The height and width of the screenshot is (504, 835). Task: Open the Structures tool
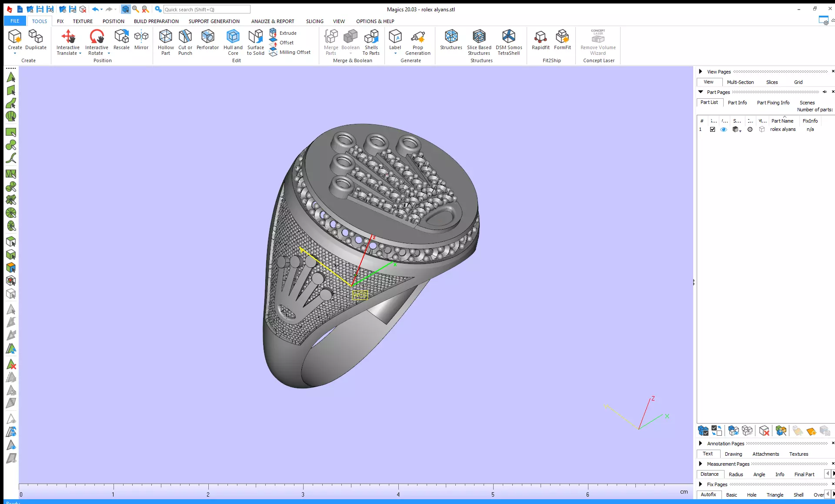pyautogui.click(x=451, y=40)
